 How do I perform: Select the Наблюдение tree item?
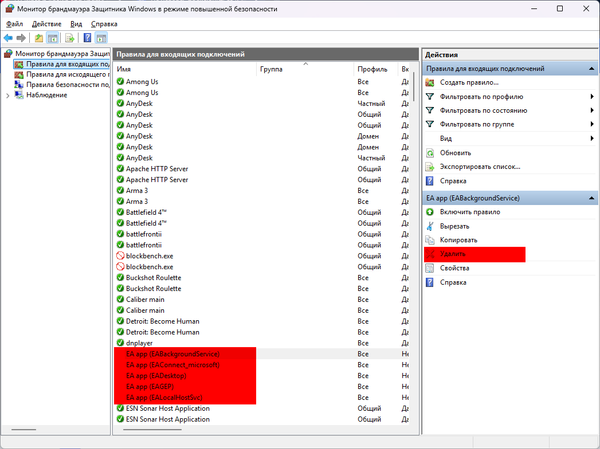pyautogui.click(x=46, y=95)
